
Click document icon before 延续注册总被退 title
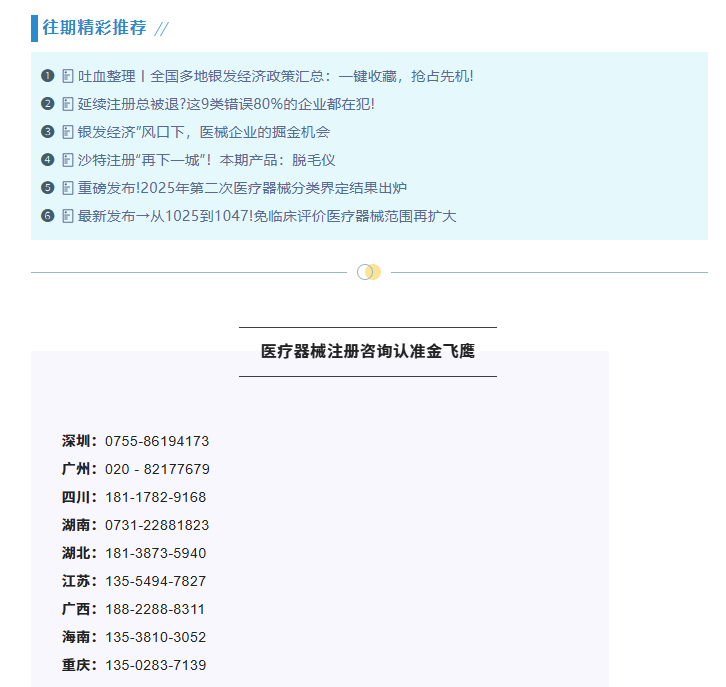point(68,104)
